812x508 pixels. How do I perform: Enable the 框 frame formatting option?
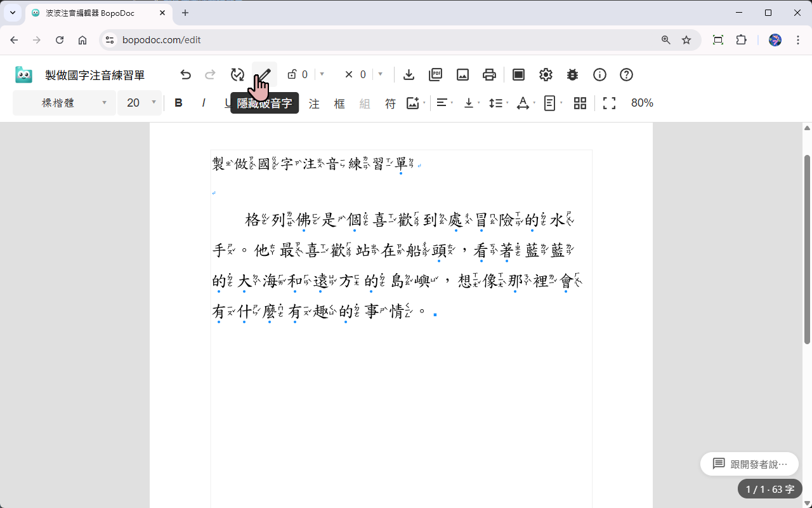point(339,103)
